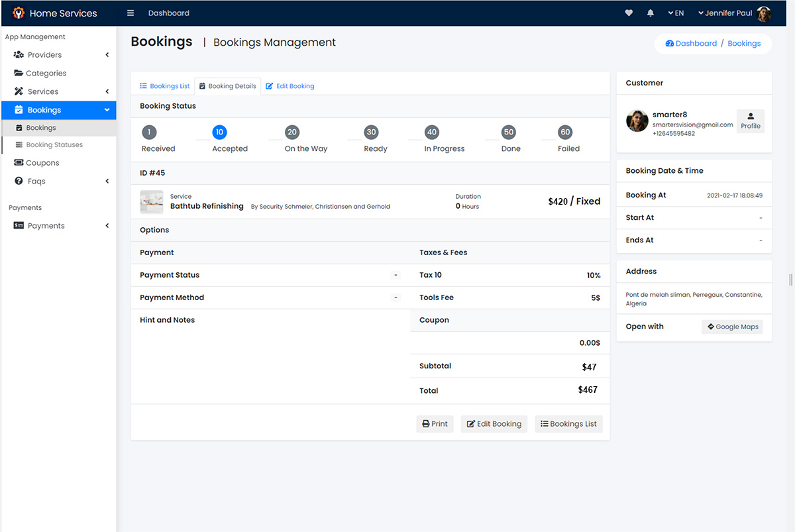Click the Print button
The width and height of the screenshot is (795, 532).
pos(435,424)
